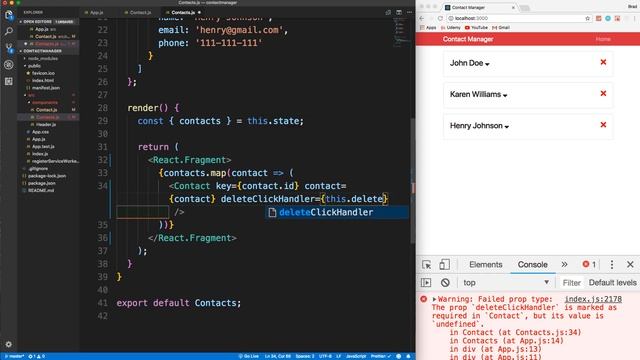Open the Chrome menu
Screen dimensions: 640x360
click(635, 18)
